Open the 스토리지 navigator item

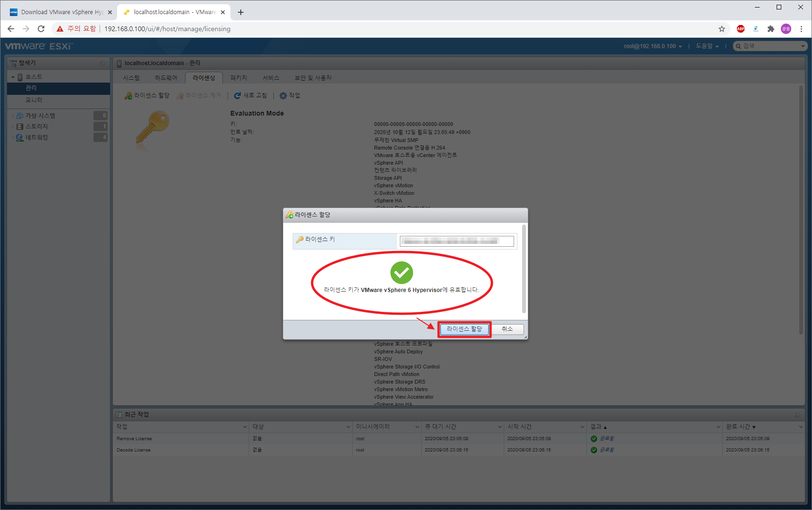pos(36,126)
